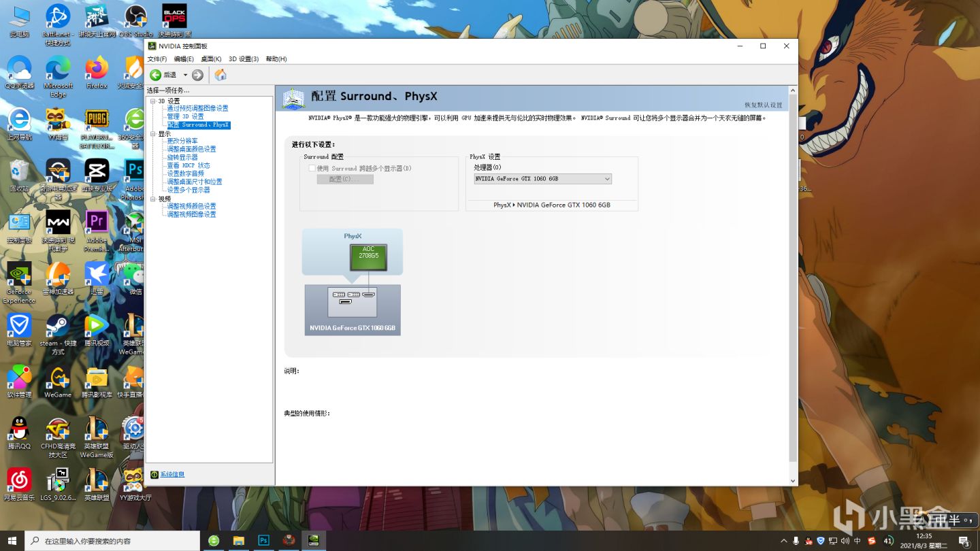Select 管理 3D 设置 in the task tree
This screenshot has height=551, width=980.
coord(185,116)
